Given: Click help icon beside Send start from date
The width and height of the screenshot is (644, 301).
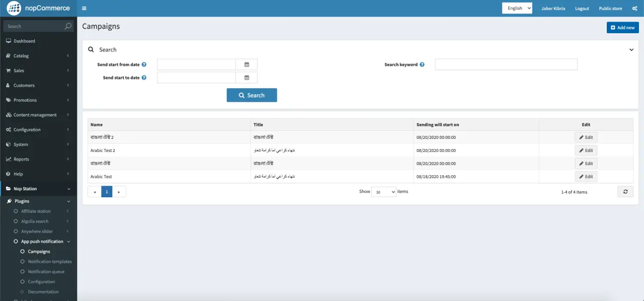Looking at the screenshot, I should click(x=144, y=64).
